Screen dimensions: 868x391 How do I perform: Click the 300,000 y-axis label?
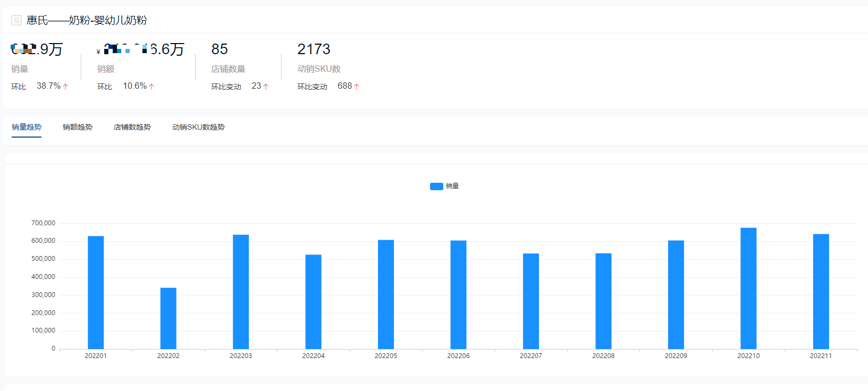43,295
